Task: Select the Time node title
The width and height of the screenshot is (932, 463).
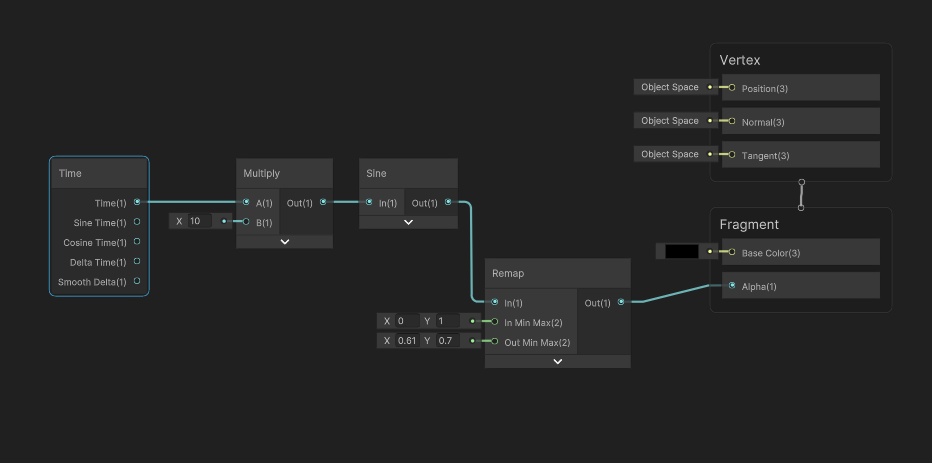Action: tap(70, 174)
